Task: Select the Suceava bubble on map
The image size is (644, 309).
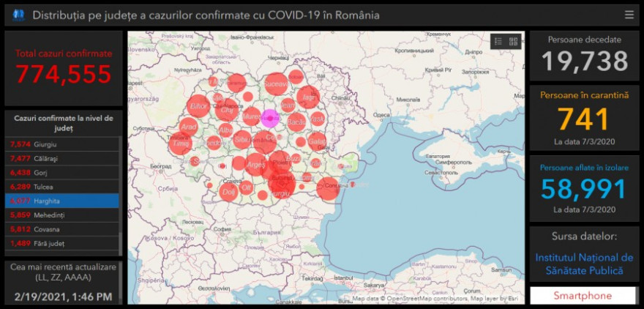Action: [x=276, y=84]
